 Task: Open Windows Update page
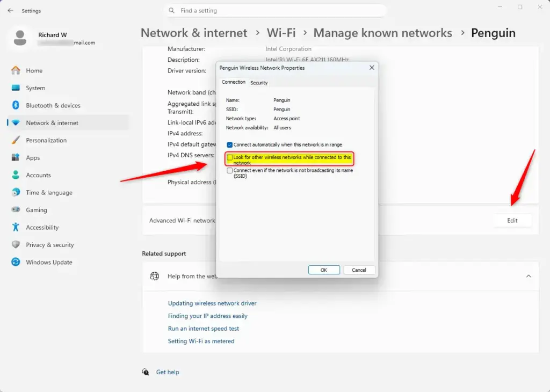click(x=68, y=262)
